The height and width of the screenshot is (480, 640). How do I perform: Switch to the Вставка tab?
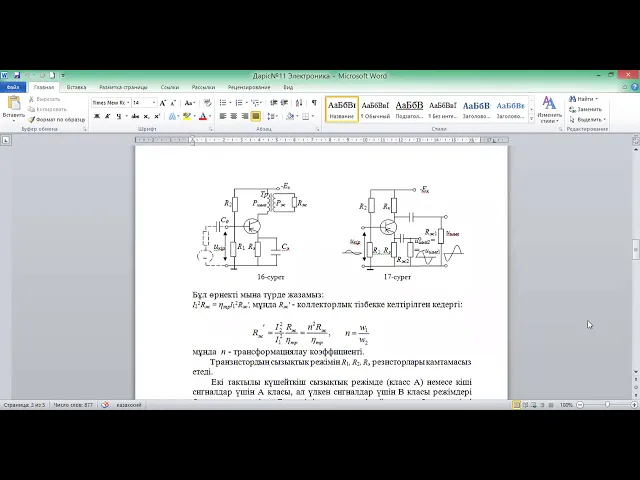tap(76, 87)
